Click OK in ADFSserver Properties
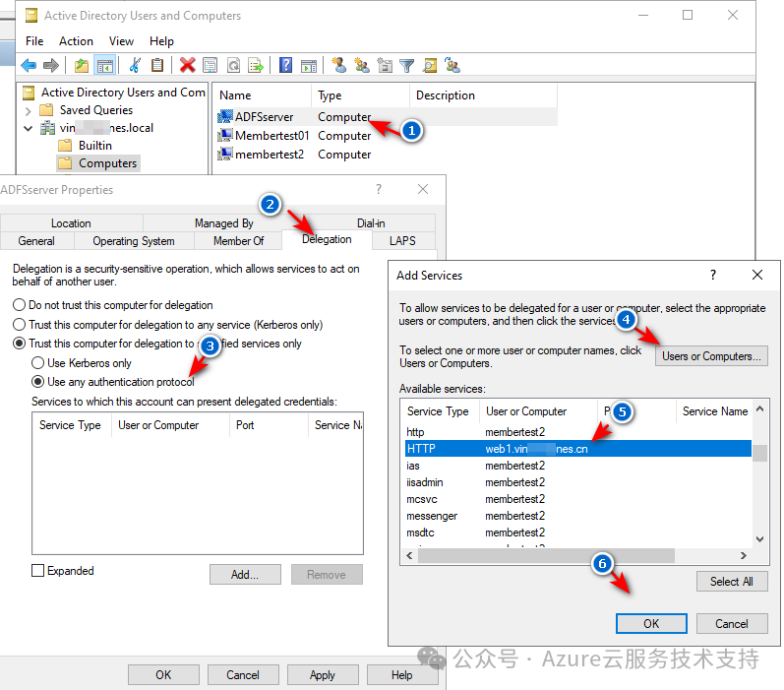Image resolution: width=784 pixels, height=690 pixels. click(x=163, y=675)
